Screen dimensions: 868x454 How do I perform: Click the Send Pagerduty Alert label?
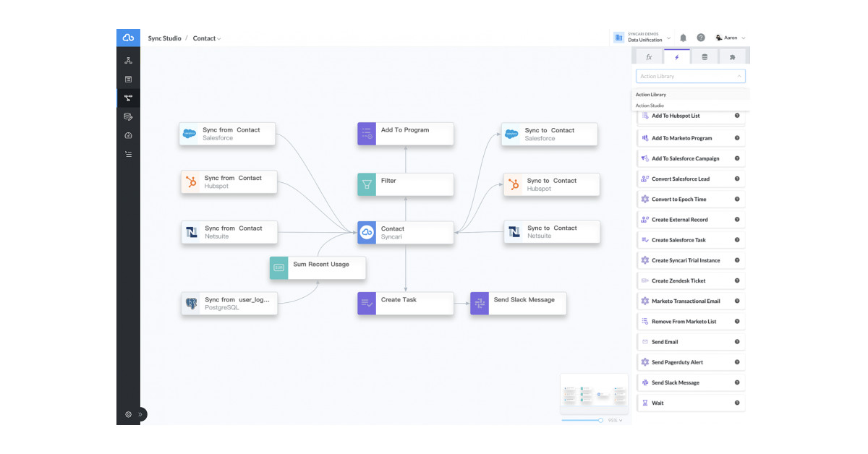(678, 362)
